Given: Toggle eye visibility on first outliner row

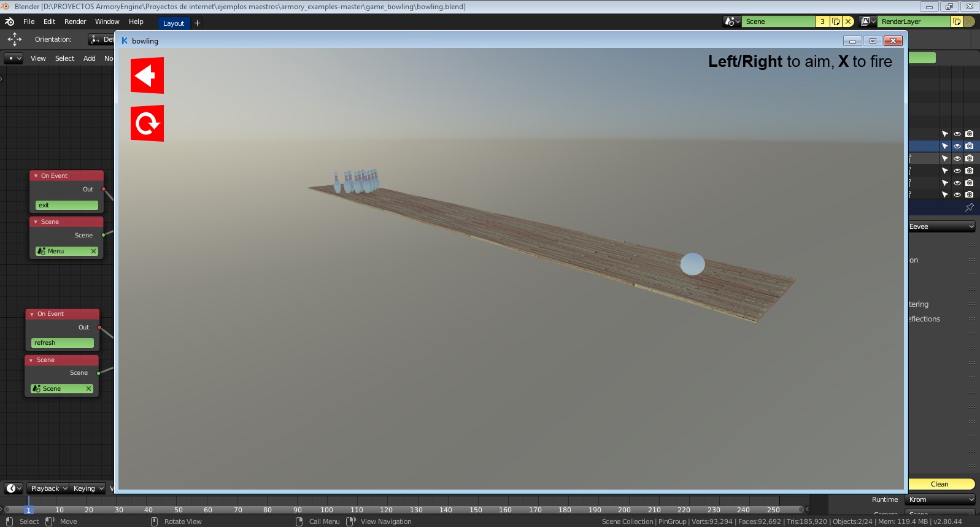Looking at the screenshot, I should [957, 134].
